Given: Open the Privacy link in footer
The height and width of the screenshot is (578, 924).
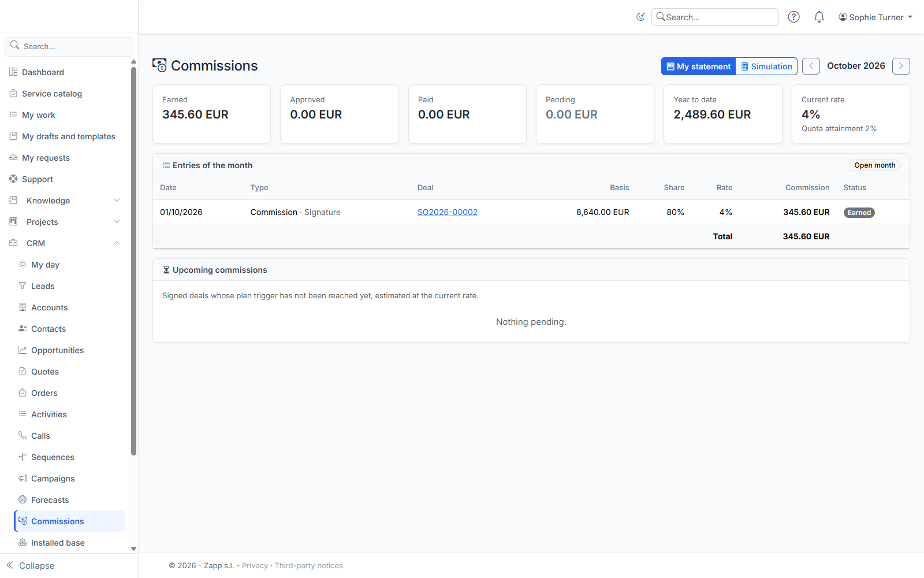Looking at the screenshot, I should click(x=255, y=566).
